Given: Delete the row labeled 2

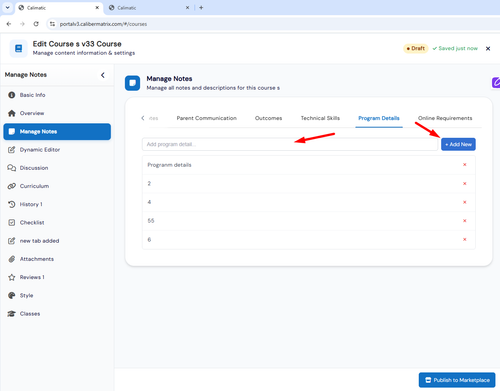Looking at the screenshot, I should pos(465,184).
